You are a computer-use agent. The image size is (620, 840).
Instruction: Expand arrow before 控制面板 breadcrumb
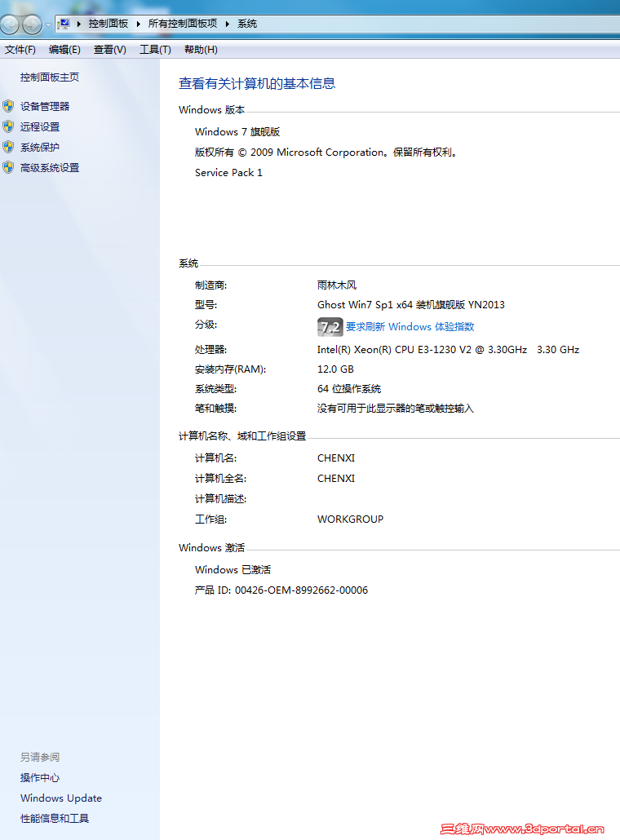(x=79, y=24)
